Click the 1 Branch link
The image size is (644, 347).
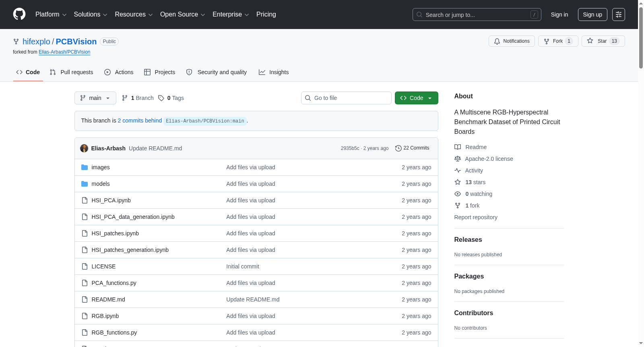tap(138, 98)
